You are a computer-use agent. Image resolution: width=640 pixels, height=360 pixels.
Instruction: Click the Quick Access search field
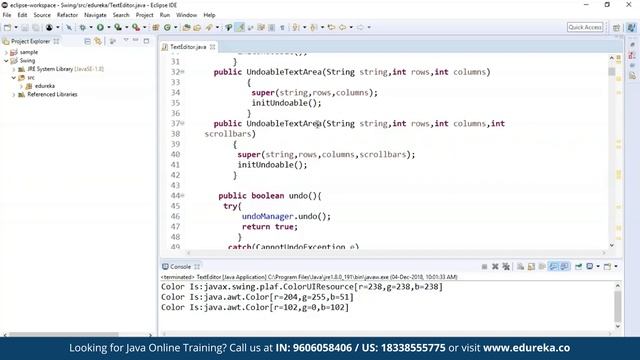click(585, 27)
